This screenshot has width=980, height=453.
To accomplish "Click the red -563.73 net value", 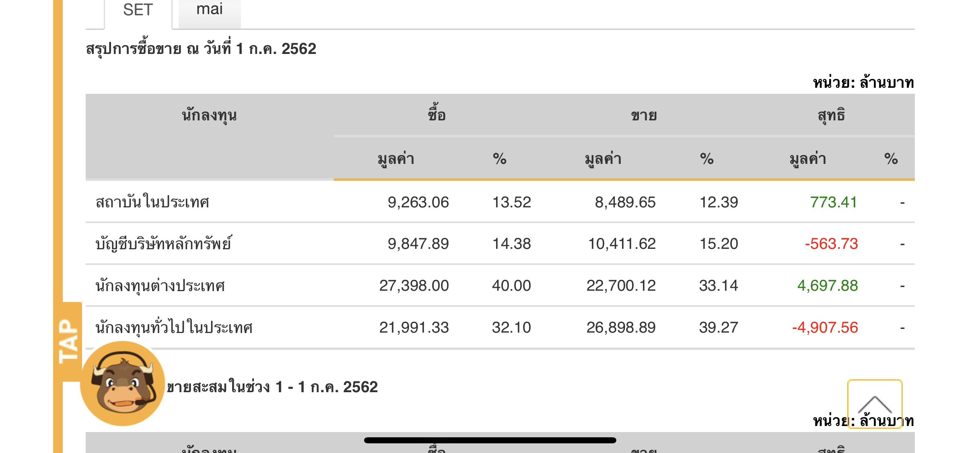I will tap(831, 244).
